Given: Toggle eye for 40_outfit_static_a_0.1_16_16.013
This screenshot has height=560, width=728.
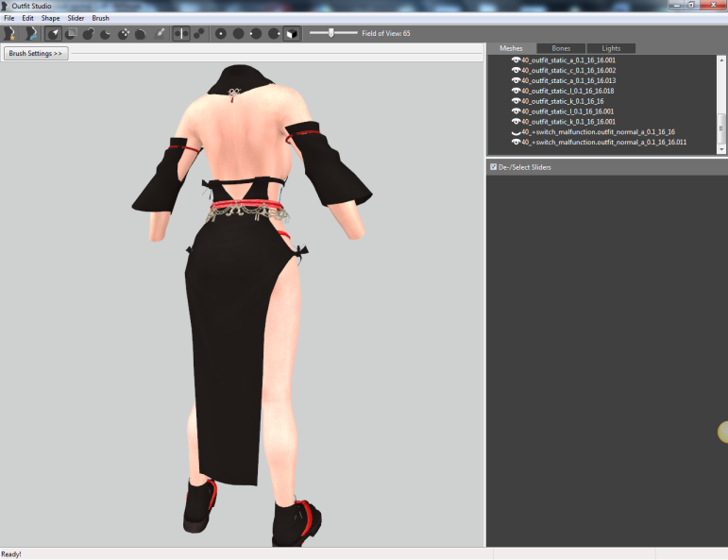Looking at the screenshot, I should coord(516,80).
